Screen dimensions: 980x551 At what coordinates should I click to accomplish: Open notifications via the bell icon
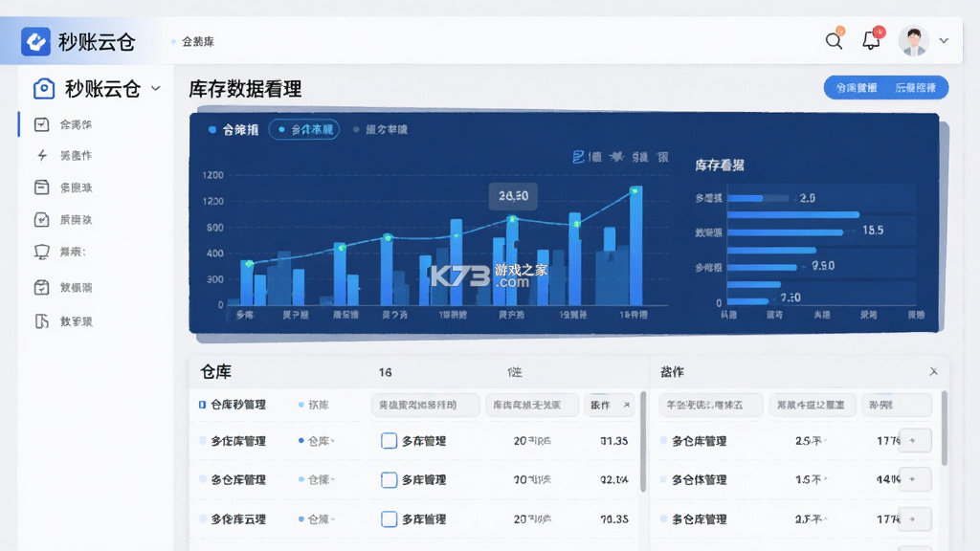click(871, 40)
